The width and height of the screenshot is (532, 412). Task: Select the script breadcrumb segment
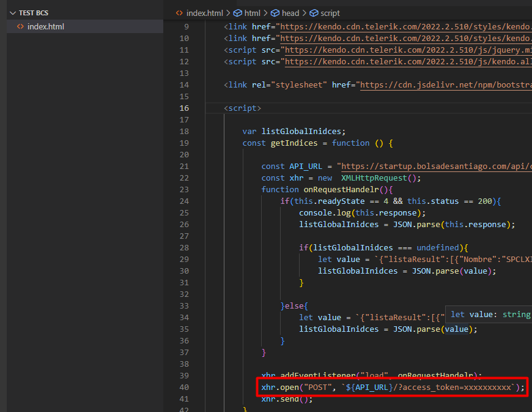[x=330, y=13]
